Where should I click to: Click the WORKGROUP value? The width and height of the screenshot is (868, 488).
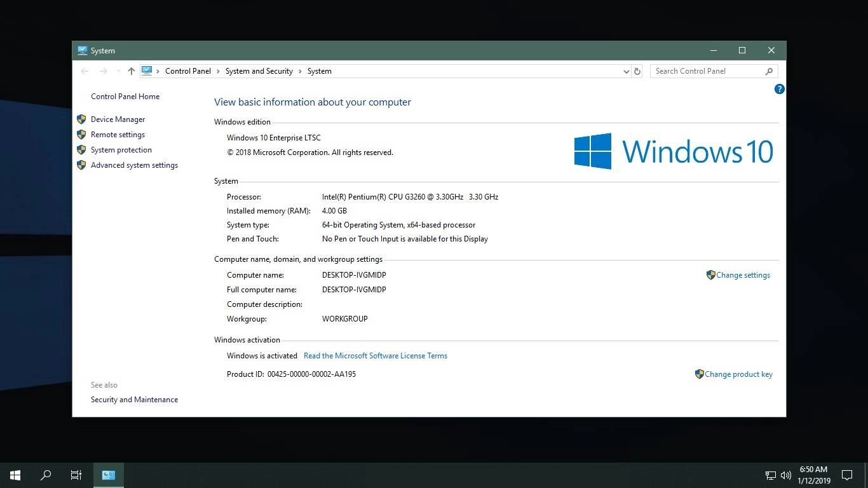pyautogui.click(x=345, y=319)
